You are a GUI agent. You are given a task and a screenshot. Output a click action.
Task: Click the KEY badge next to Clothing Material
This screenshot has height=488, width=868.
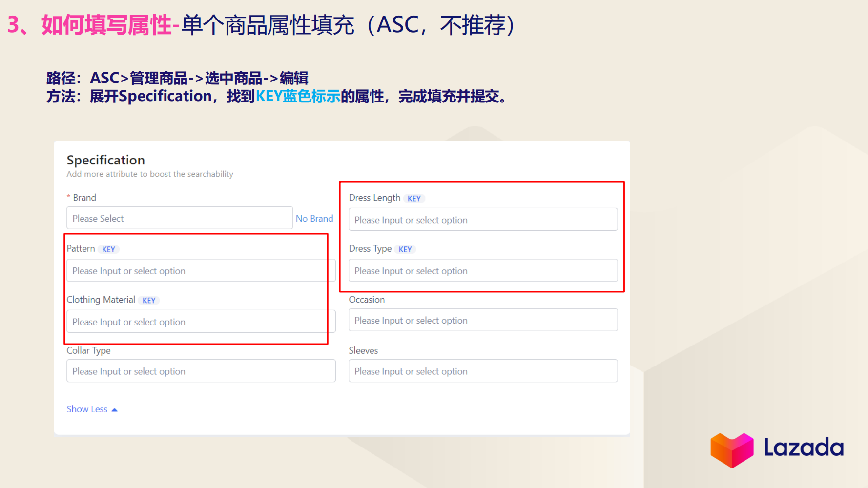point(148,300)
